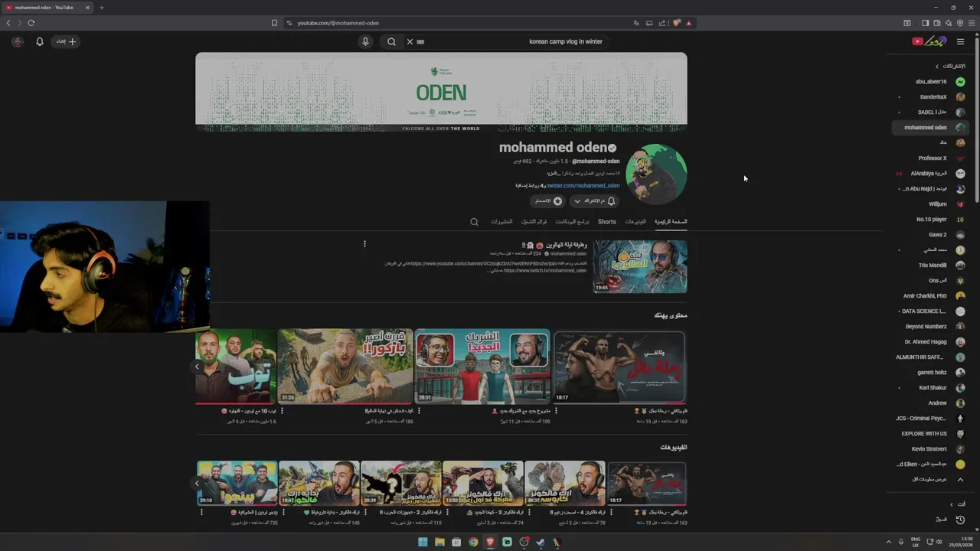This screenshot has height=551, width=980.
Task: Click the create video plus button
Action: tap(66, 41)
